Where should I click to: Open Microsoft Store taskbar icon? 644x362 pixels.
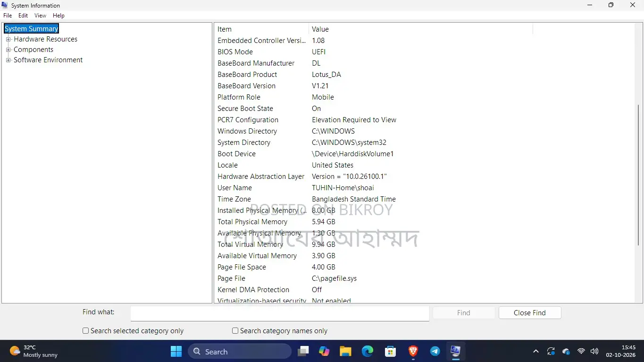point(390,351)
